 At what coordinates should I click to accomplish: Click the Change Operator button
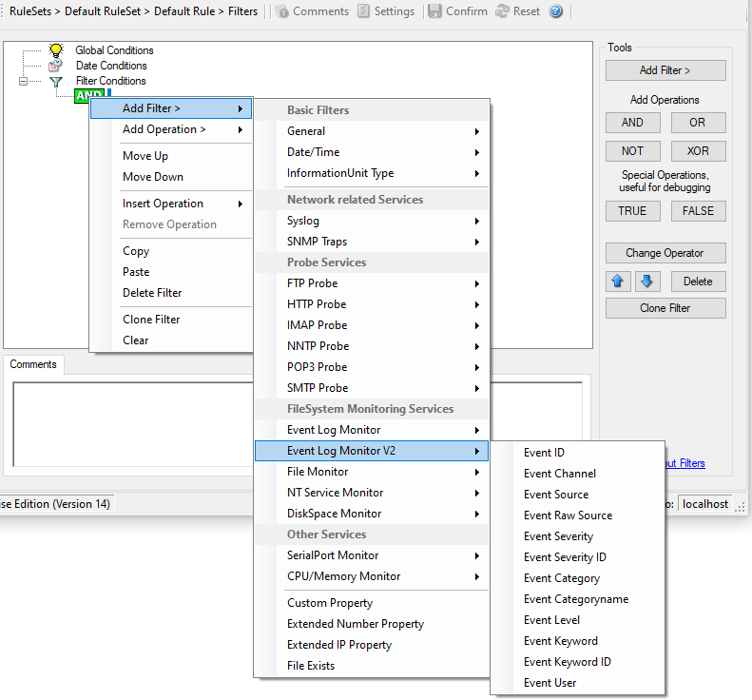pyautogui.click(x=665, y=253)
